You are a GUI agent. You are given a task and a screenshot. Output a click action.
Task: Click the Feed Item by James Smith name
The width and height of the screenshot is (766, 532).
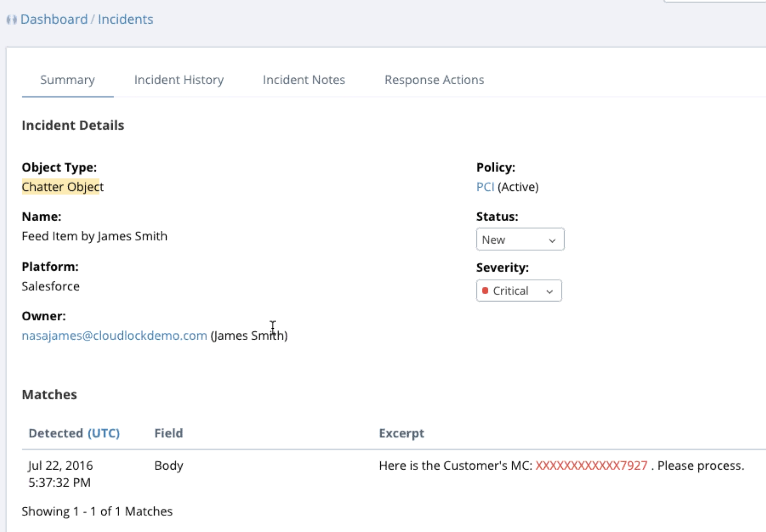(94, 236)
